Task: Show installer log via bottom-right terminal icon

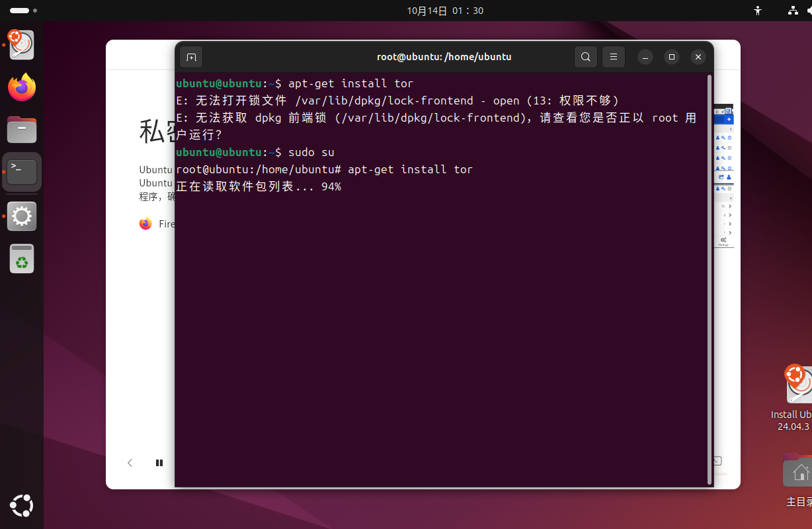Action: pos(717,461)
